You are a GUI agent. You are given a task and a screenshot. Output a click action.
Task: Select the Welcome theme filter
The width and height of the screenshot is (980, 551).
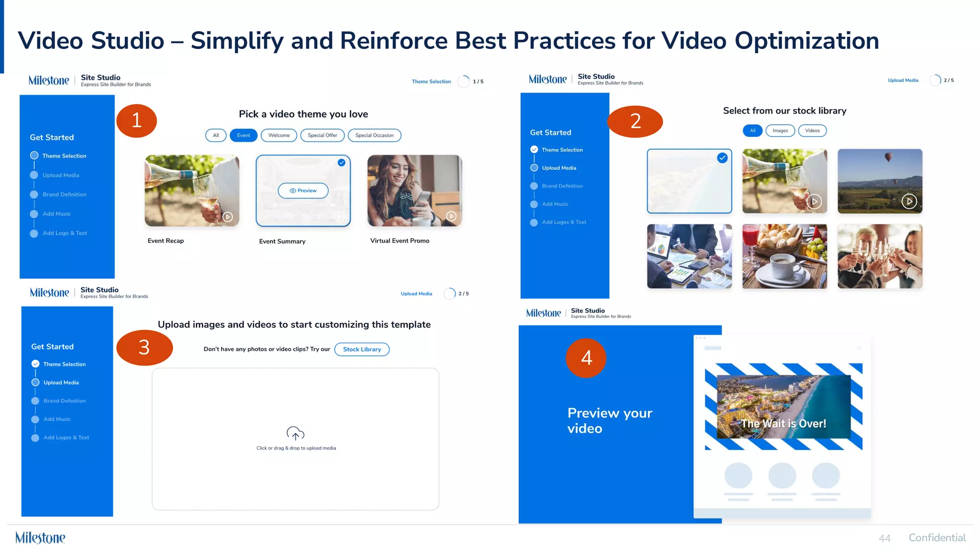279,135
